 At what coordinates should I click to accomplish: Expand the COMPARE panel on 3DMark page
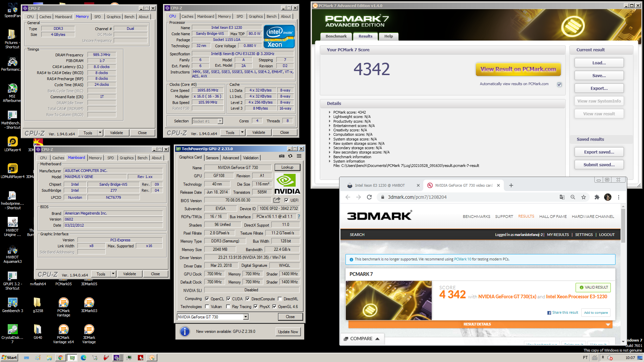[362, 339]
